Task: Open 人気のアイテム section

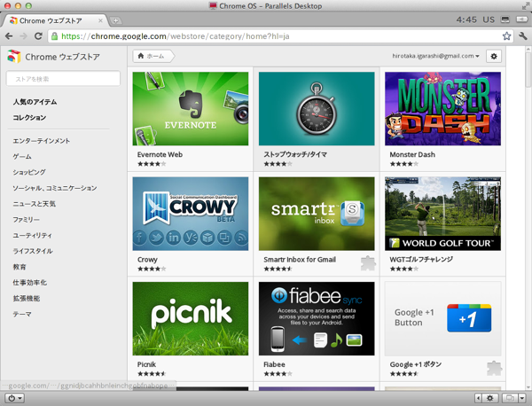Action: click(x=35, y=102)
